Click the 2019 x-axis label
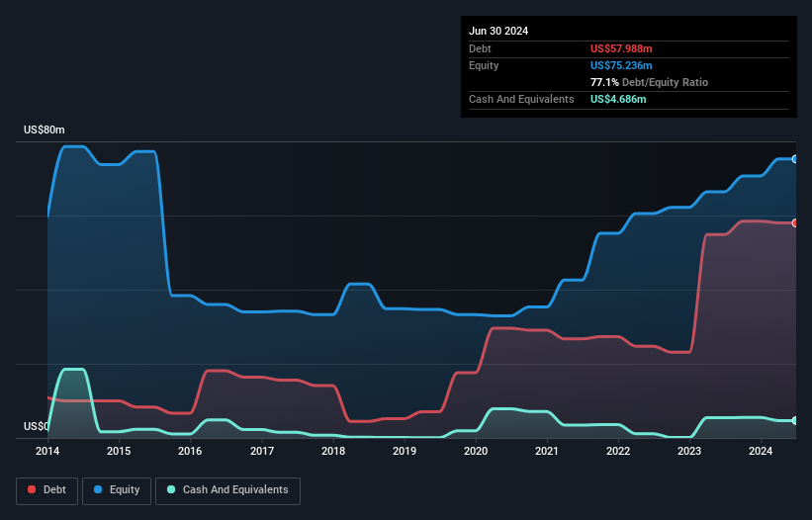Image resolution: width=812 pixels, height=520 pixels. pyautogui.click(x=405, y=451)
